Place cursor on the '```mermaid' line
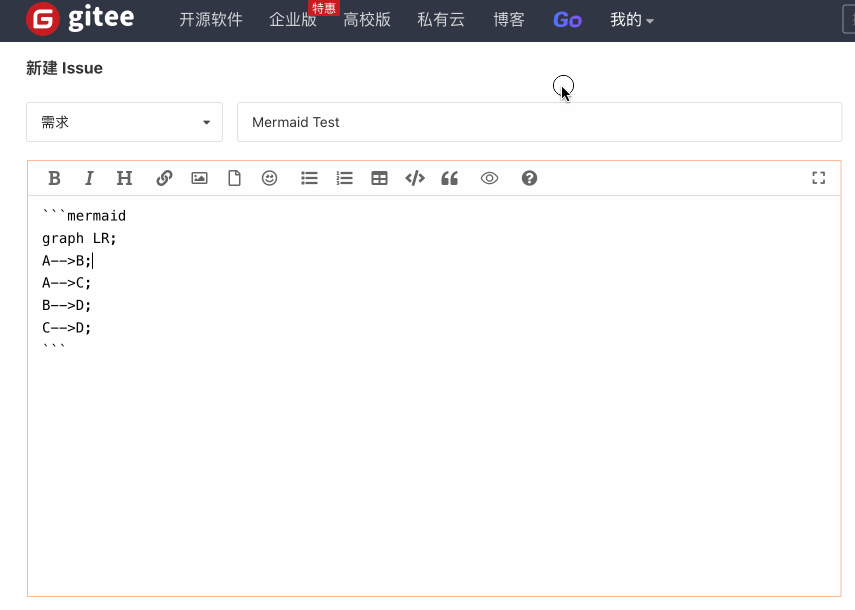The image size is (855, 610). point(84,216)
